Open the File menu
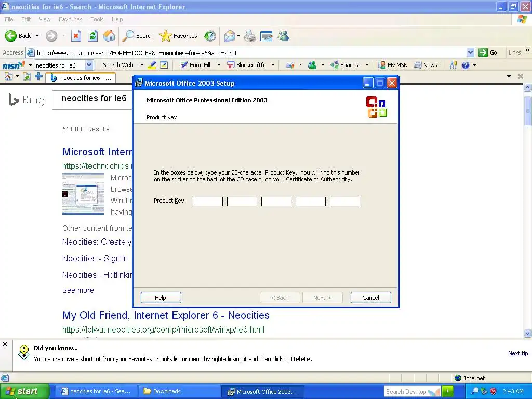 point(9,19)
